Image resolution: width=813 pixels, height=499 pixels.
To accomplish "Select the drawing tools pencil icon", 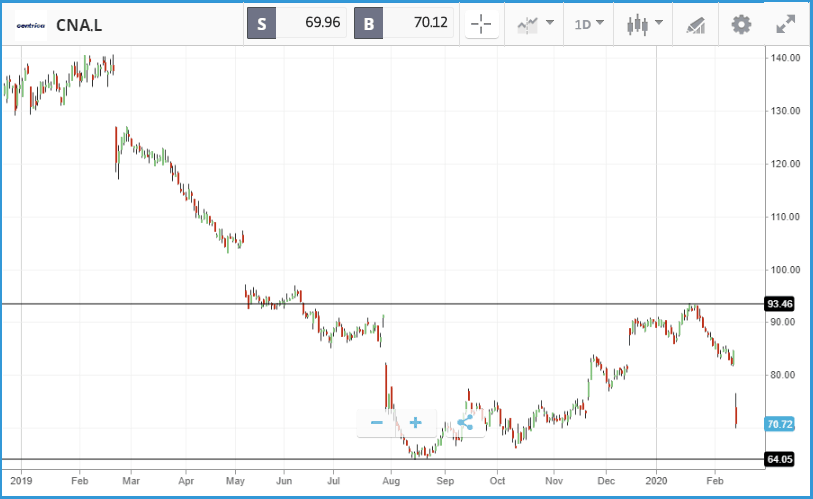I will [696, 25].
